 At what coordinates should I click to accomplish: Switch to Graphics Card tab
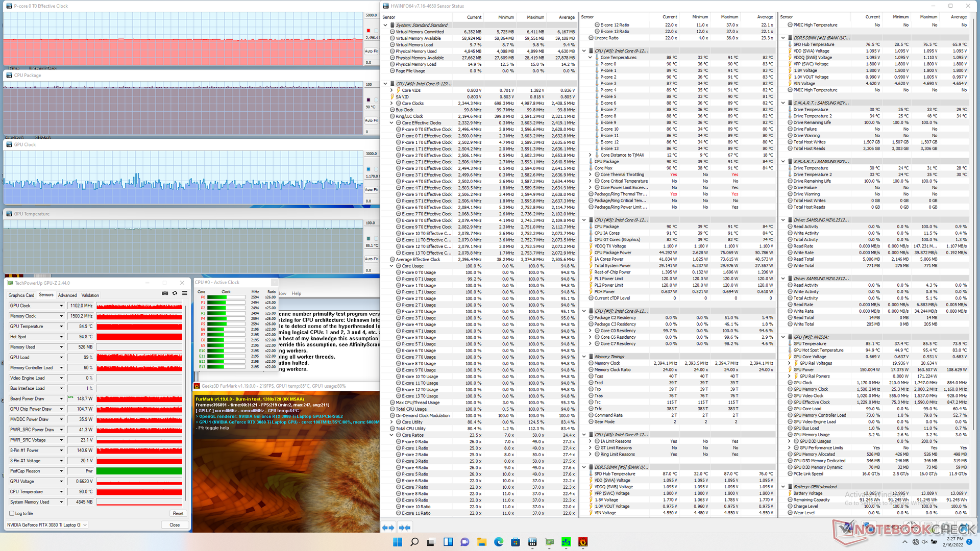click(21, 295)
